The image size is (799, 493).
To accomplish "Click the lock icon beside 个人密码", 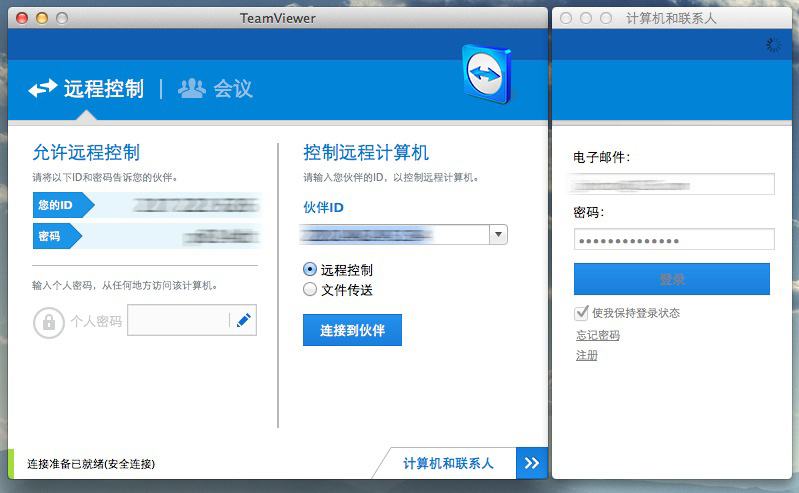I will tap(49, 322).
